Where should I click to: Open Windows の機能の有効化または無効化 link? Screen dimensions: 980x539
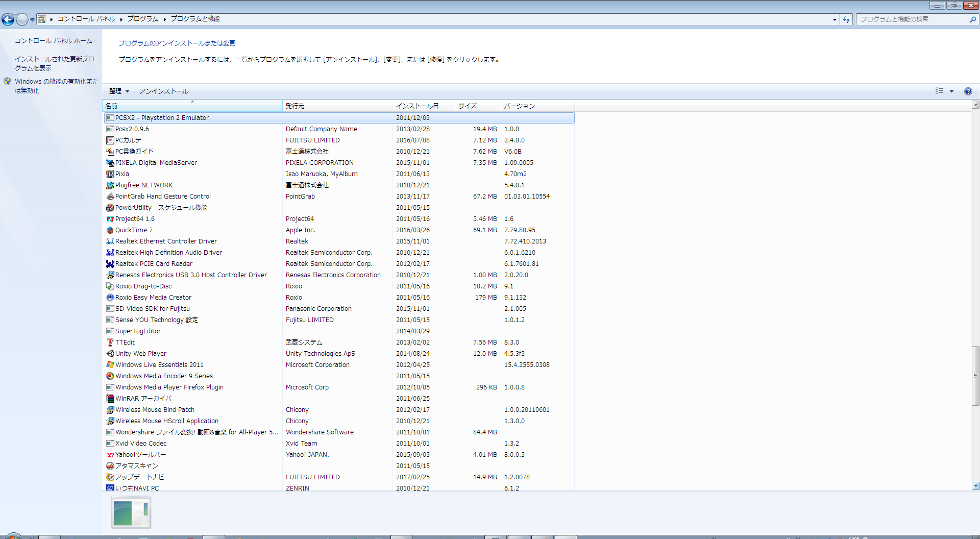[x=56, y=86]
